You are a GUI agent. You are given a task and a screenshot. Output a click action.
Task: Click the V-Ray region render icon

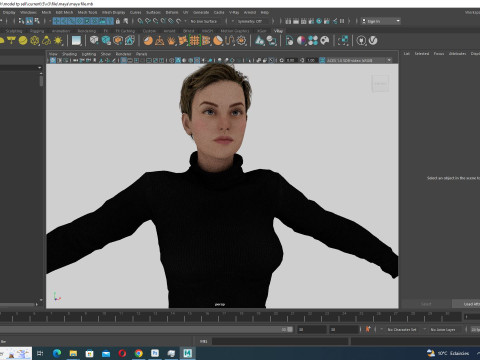coord(343,41)
